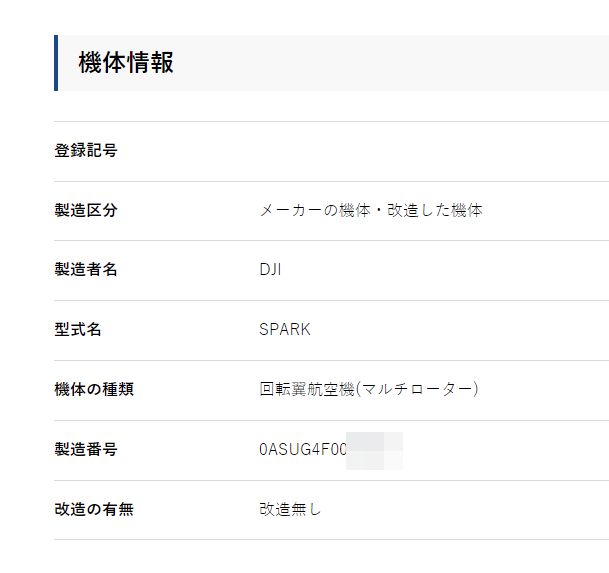Select the 型式名 row label
The height and width of the screenshot is (573, 609).
[78, 329]
